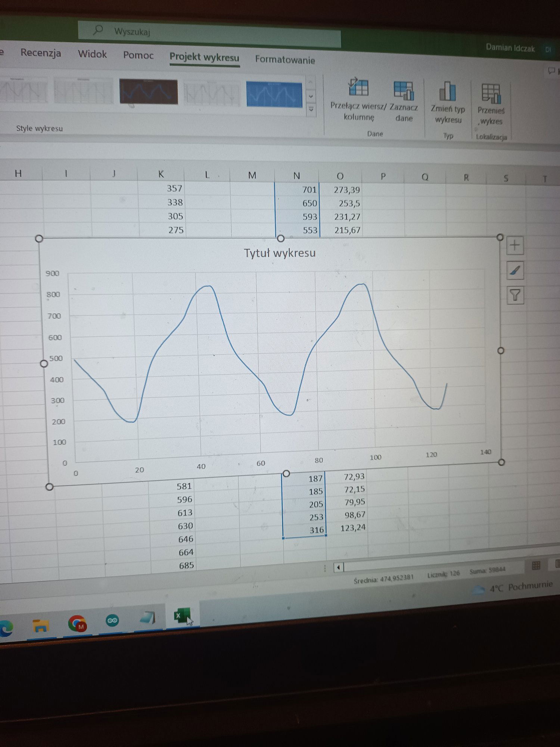
Task: Click the Średnia value in the status bar
Action: (x=383, y=579)
